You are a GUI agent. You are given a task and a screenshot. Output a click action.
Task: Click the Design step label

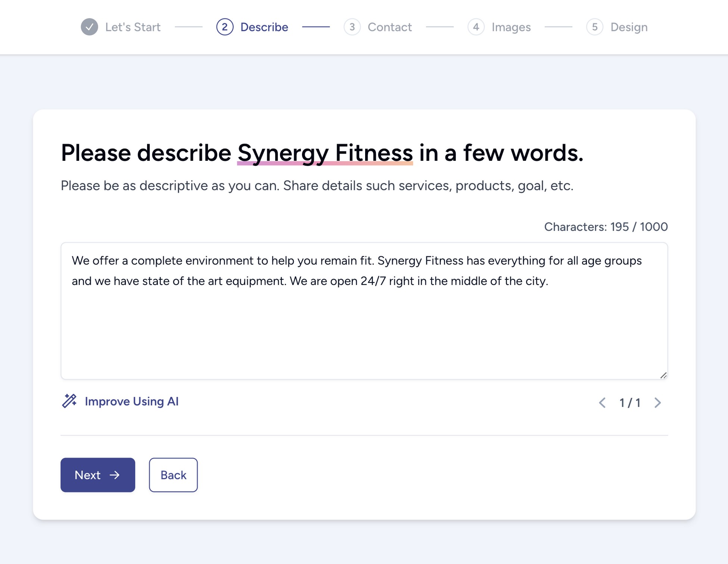(x=629, y=26)
